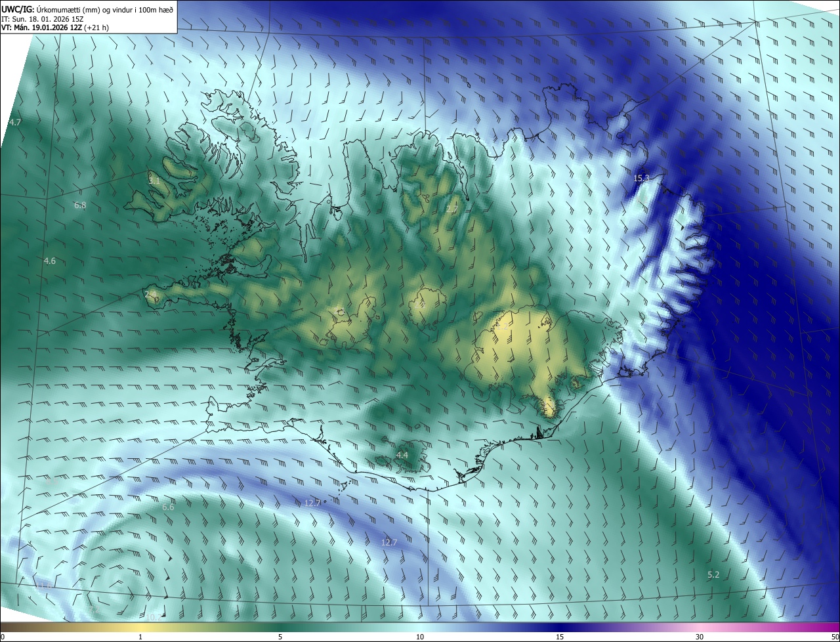840x642 pixels.
Task: Click the 4.6 value label
Action: click(x=50, y=261)
